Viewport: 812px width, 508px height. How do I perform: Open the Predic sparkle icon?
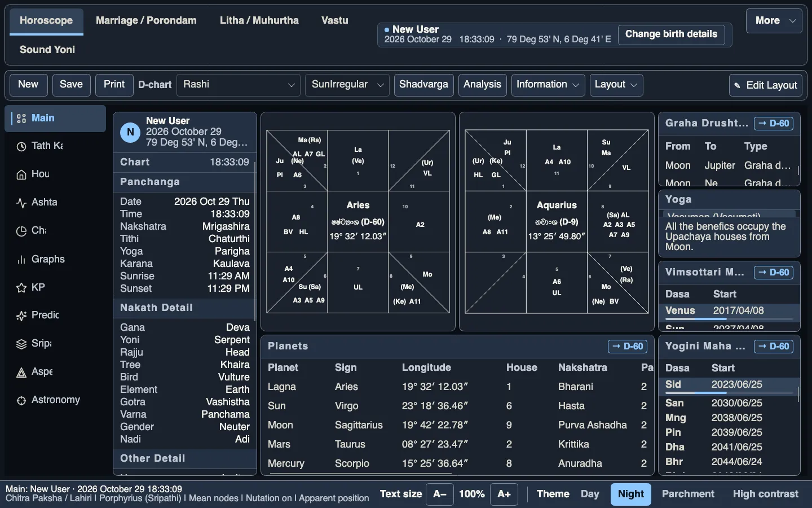point(21,316)
